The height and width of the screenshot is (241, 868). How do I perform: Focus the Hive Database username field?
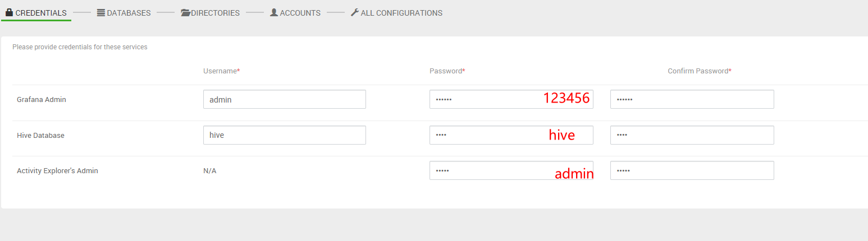coord(284,135)
